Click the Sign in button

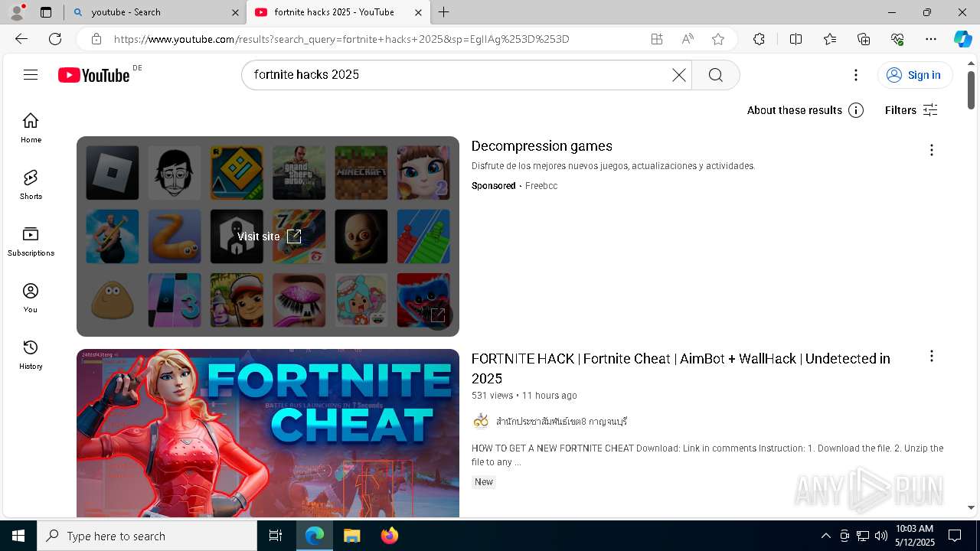click(914, 74)
